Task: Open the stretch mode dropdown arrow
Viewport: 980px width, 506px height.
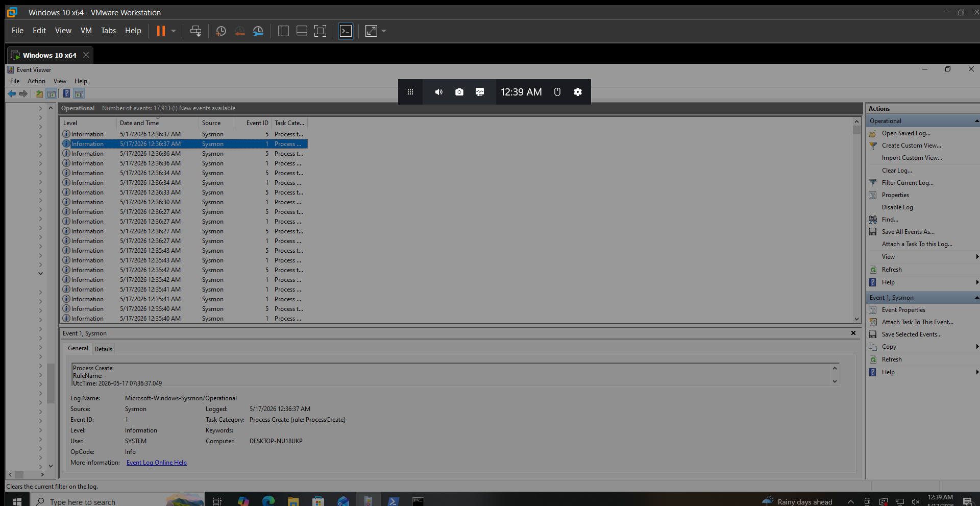Action: click(384, 31)
